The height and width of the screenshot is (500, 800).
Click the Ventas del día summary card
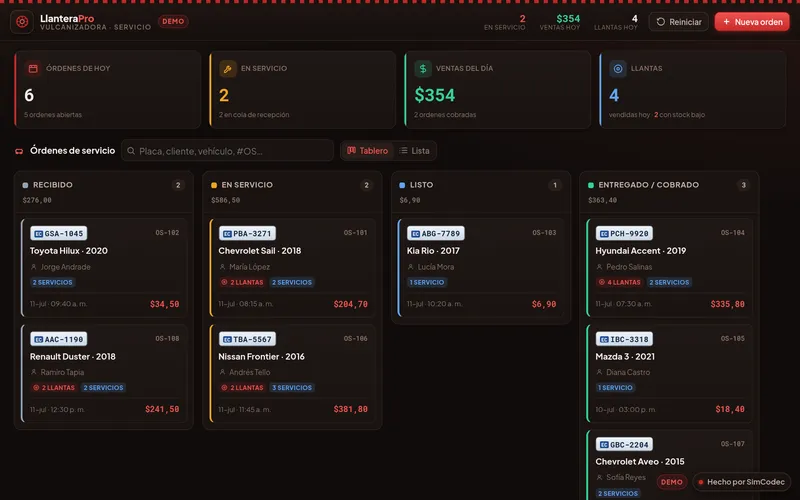(x=497, y=89)
